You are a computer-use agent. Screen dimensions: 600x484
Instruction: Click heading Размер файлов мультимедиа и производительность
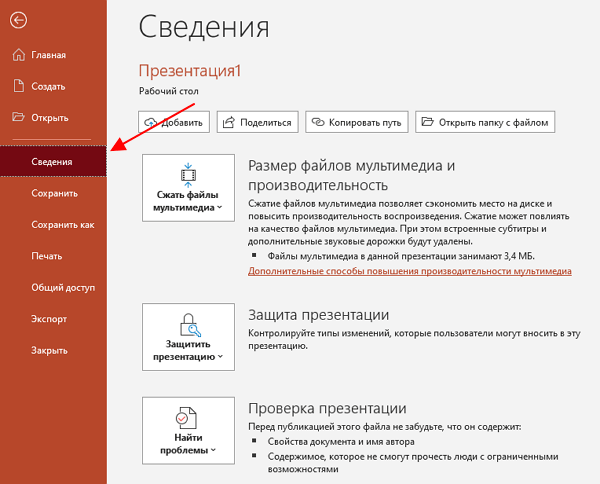point(351,175)
